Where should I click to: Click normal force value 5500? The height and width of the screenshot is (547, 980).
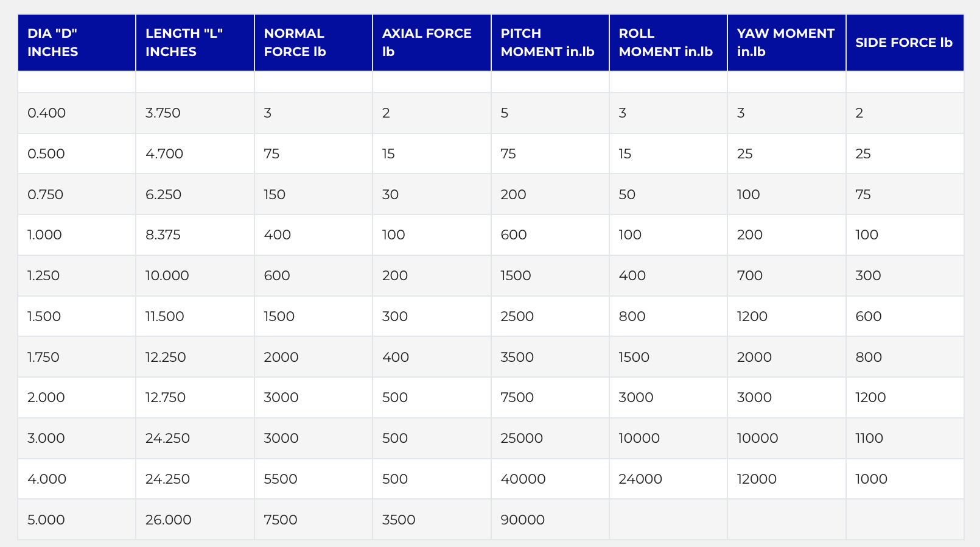[x=281, y=479]
